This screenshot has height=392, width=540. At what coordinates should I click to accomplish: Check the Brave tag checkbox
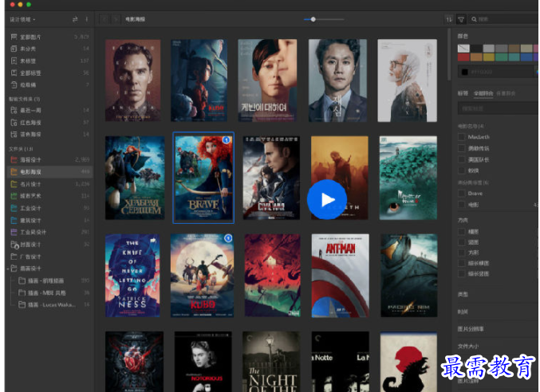[x=462, y=194]
